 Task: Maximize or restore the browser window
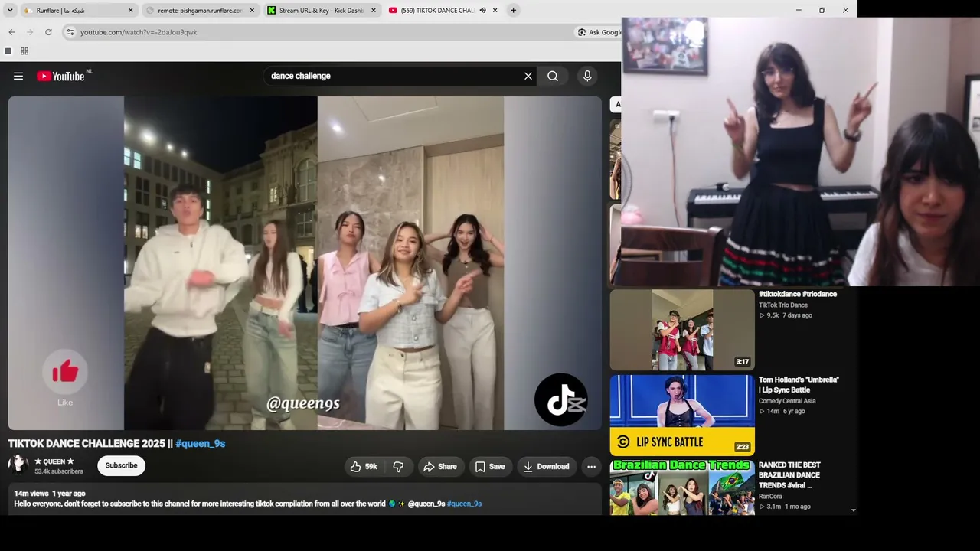822,10
